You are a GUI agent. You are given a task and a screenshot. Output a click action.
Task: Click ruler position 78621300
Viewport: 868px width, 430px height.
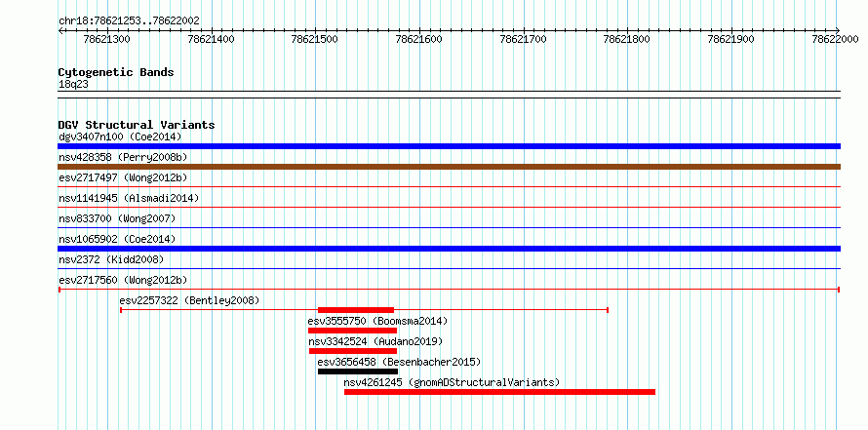click(x=106, y=39)
